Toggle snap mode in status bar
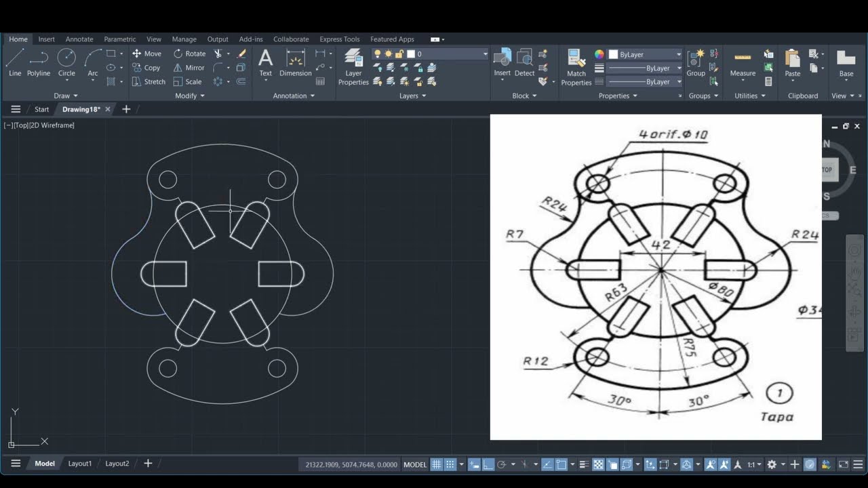Screen dimensions: 868x488 point(450,464)
